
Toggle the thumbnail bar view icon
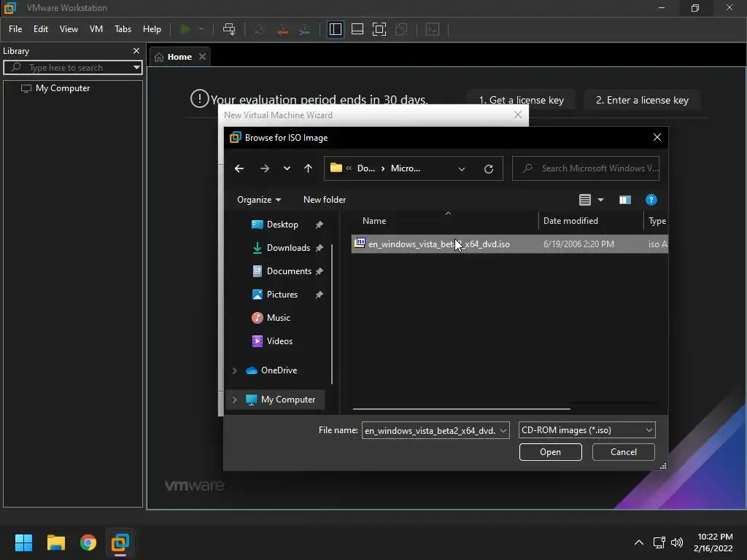point(357,29)
